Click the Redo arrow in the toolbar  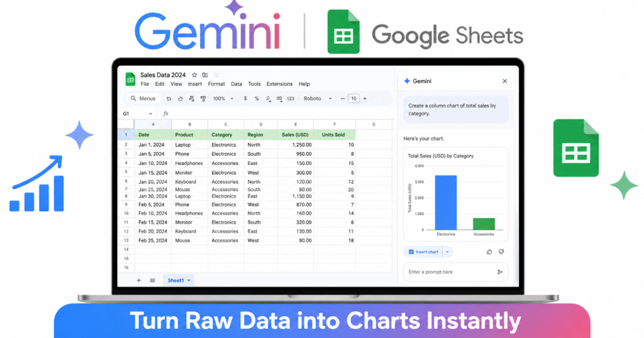click(180, 99)
